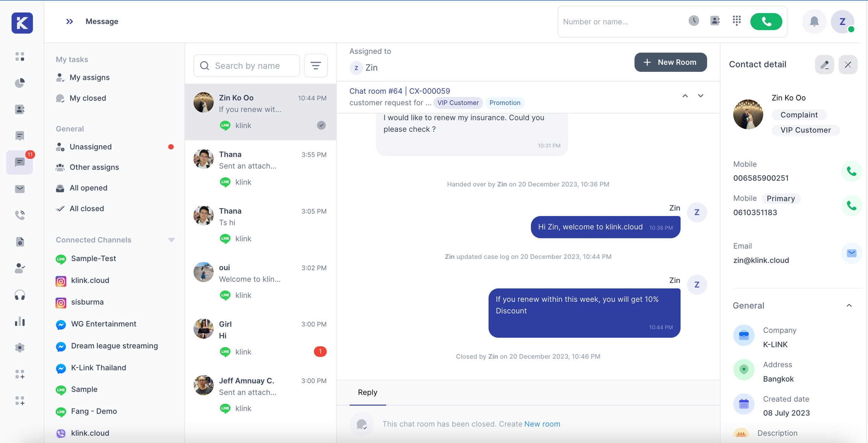This screenshot has width=868, height=443.
Task: Send email to zin@klink.cloud icon
Action: click(851, 253)
